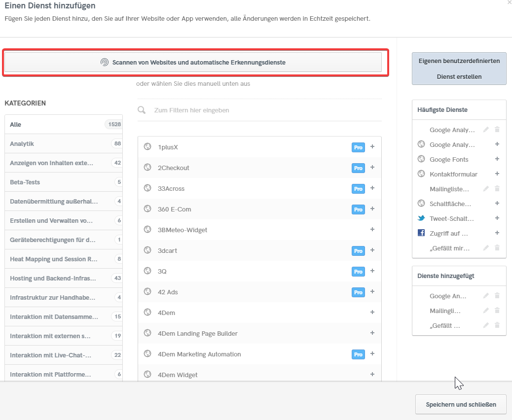Click the Pro badge on 2Checkout
The height and width of the screenshot is (420, 512).
(358, 168)
